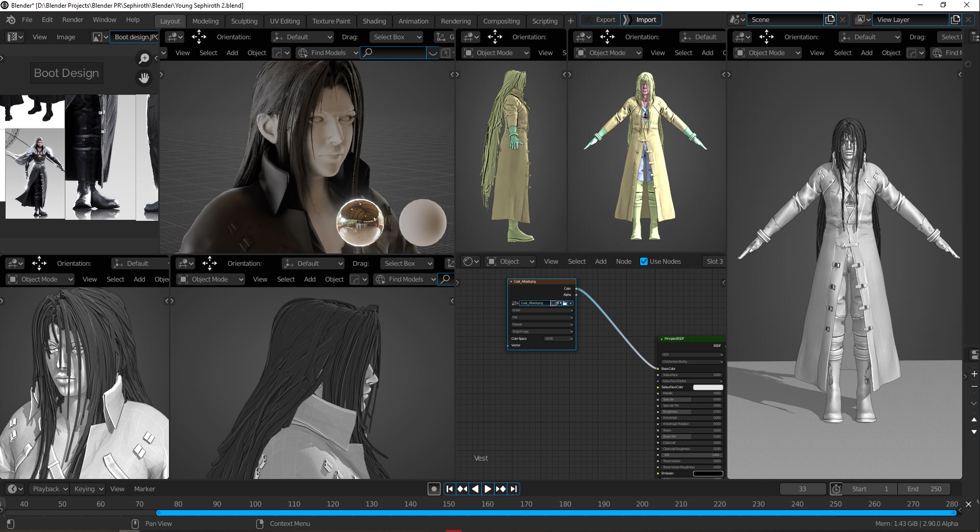The height and width of the screenshot is (532, 980).
Task: Jump to the first frame of the timeline
Action: pyautogui.click(x=449, y=489)
